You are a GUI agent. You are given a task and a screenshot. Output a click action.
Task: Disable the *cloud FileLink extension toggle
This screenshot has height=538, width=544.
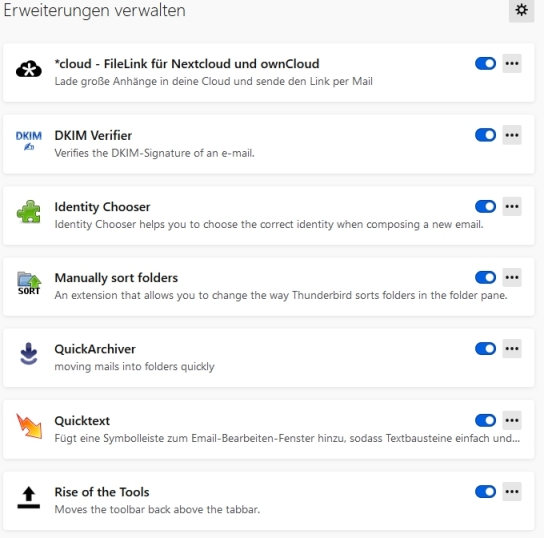[x=485, y=63]
